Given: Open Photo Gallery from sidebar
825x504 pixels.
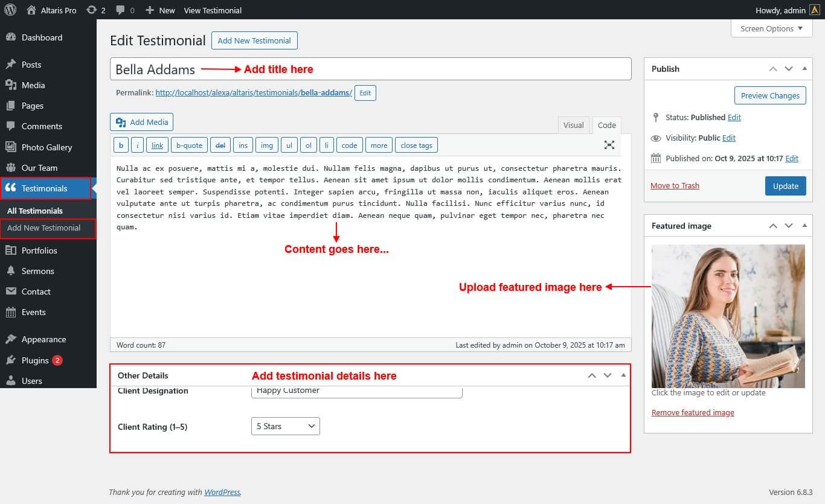Looking at the screenshot, I should [x=47, y=147].
